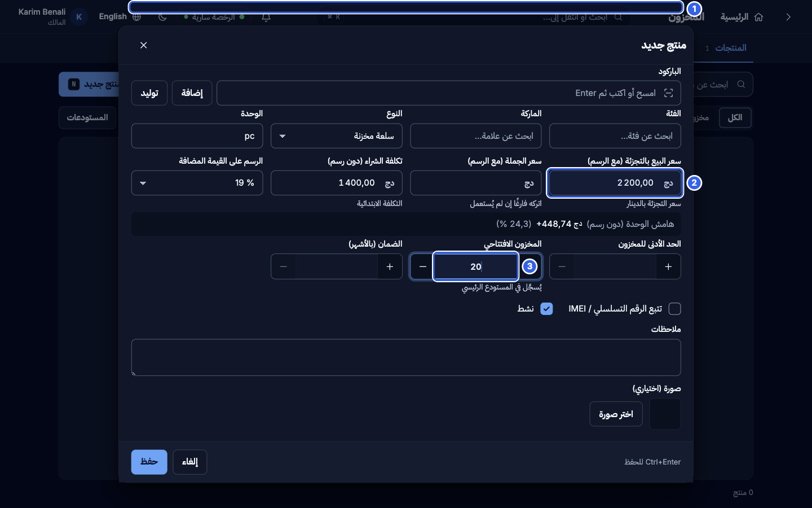The image size is (812, 508).
Task: Open the 19 % VAT rate dropdown
Action: pos(197,183)
